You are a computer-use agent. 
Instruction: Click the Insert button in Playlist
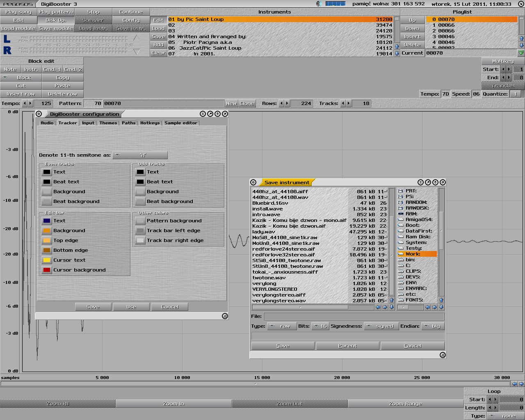412,37
